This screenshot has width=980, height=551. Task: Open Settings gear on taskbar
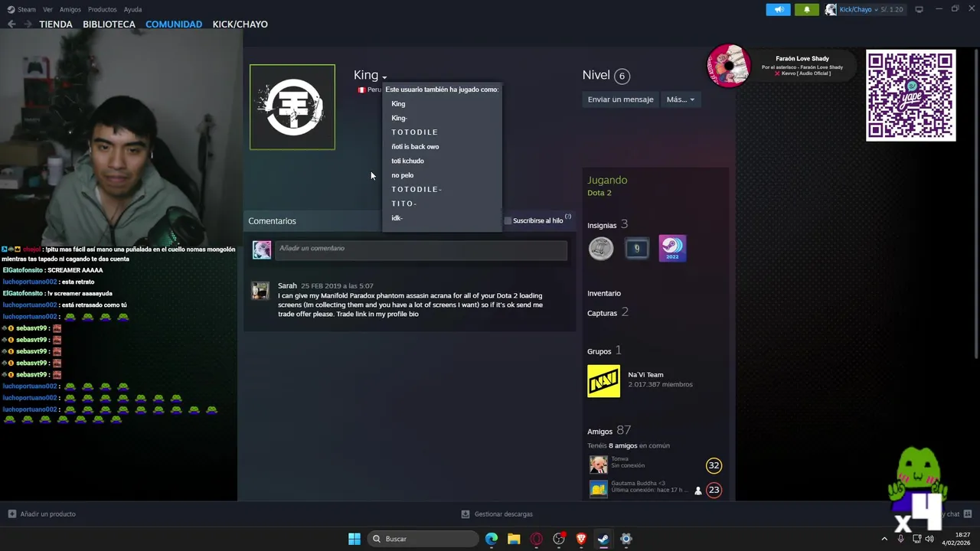626,539
